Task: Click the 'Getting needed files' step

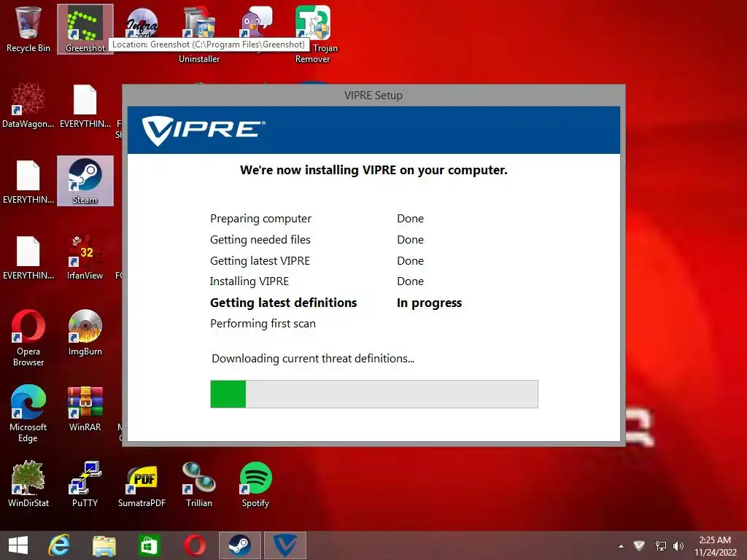Action: (x=260, y=239)
